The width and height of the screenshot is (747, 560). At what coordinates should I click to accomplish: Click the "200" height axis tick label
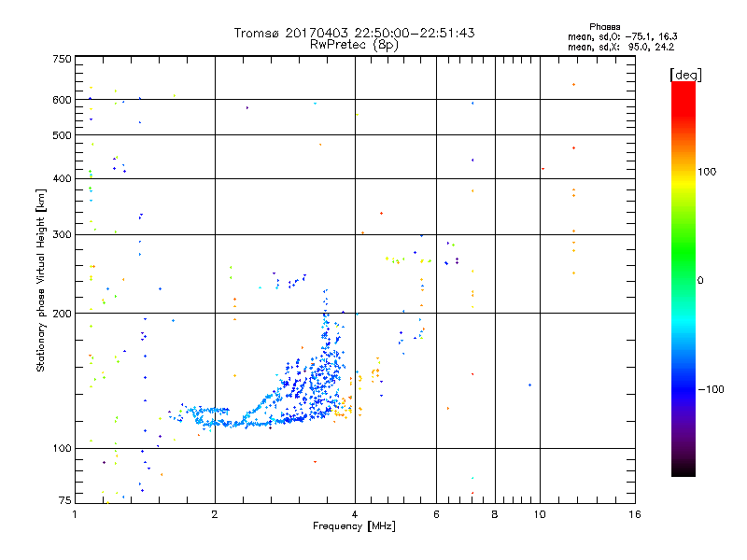(x=62, y=314)
